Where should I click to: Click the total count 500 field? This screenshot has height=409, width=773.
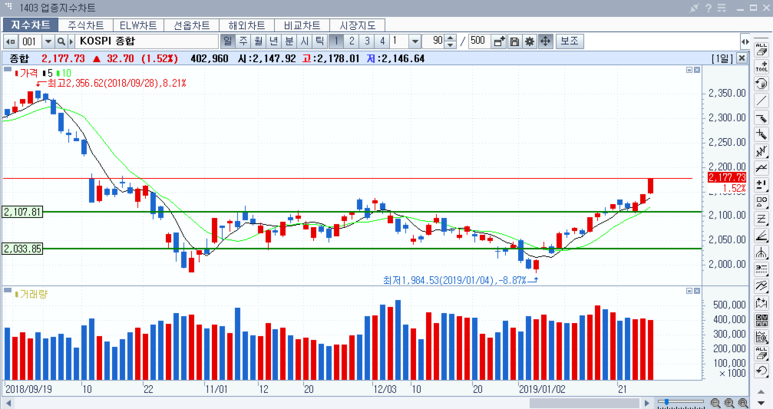(x=478, y=41)
